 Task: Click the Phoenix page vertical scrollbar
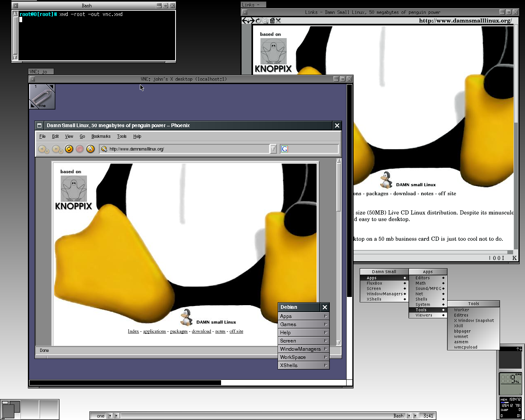(x=338, y=252)
